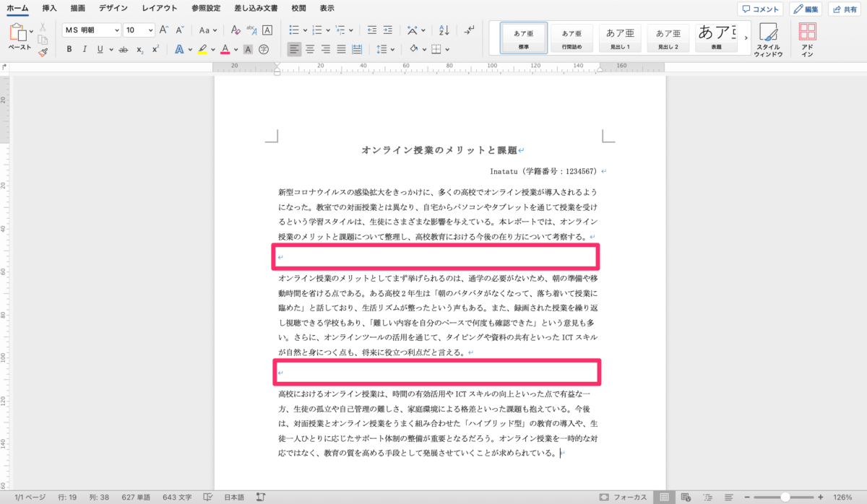Switch to Outline view icon

coord(707,498)
